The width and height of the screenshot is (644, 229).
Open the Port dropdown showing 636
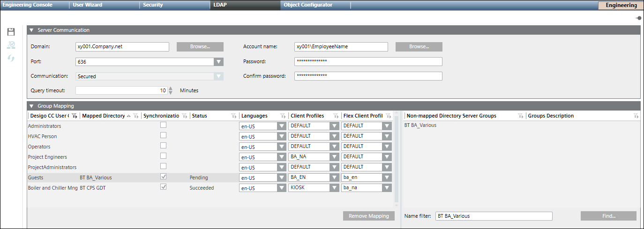(x=218, y=62)
